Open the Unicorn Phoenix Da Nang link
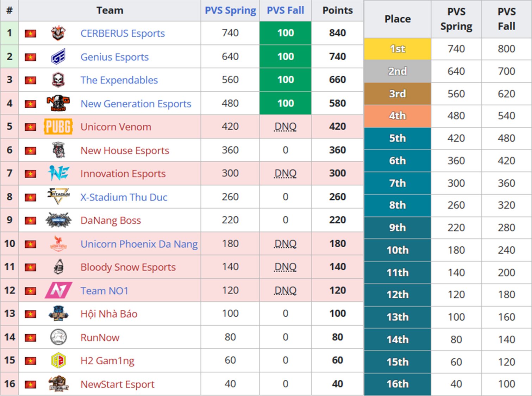This screenshot has height=396, width=532. point(139,244)
